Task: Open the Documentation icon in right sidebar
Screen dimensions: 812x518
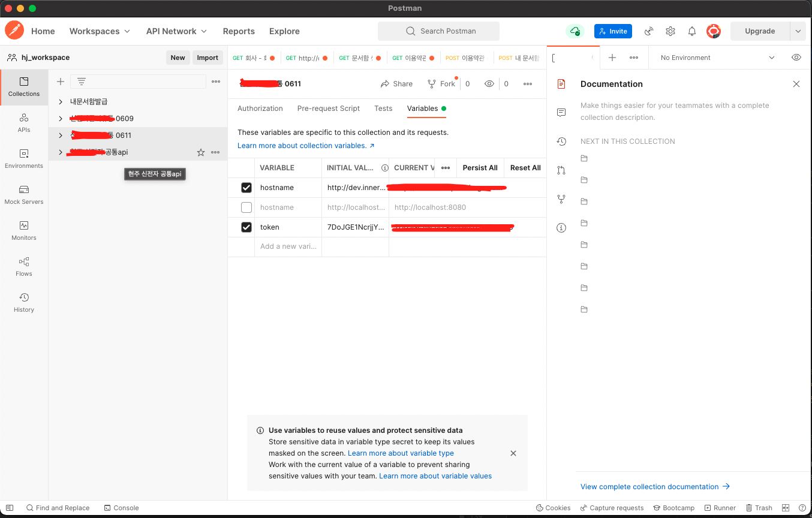Action: (x=561, y=84)
